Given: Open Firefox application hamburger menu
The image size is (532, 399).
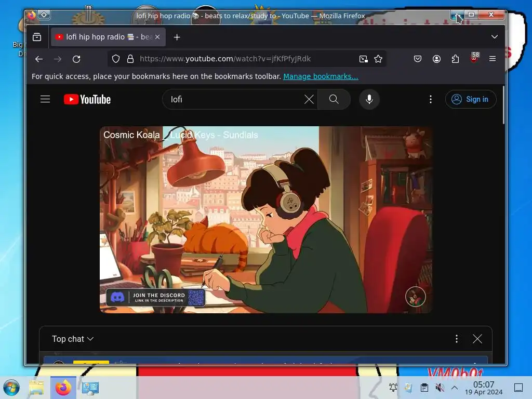Looking at the screenshot, I should [x=493, y=59].
